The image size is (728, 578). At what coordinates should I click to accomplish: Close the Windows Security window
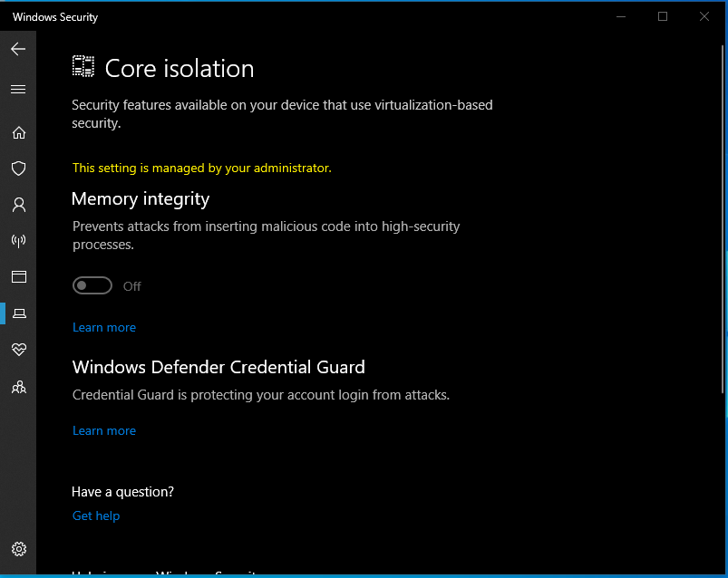pyautogui.click(x=704, y=16)
